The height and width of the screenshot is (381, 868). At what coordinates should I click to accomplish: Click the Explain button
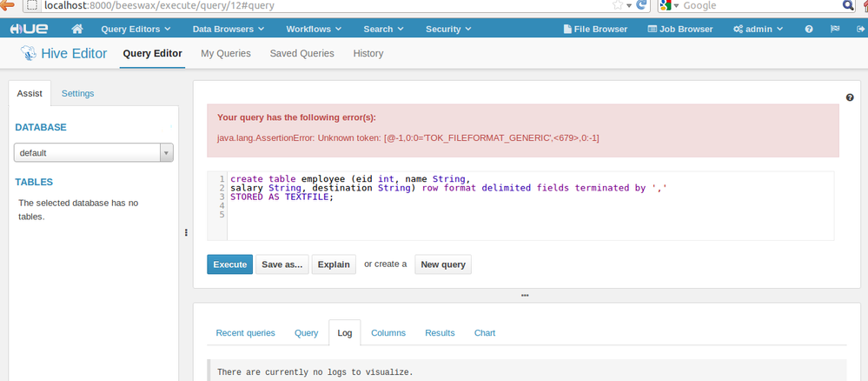click(x=334, y=264)
